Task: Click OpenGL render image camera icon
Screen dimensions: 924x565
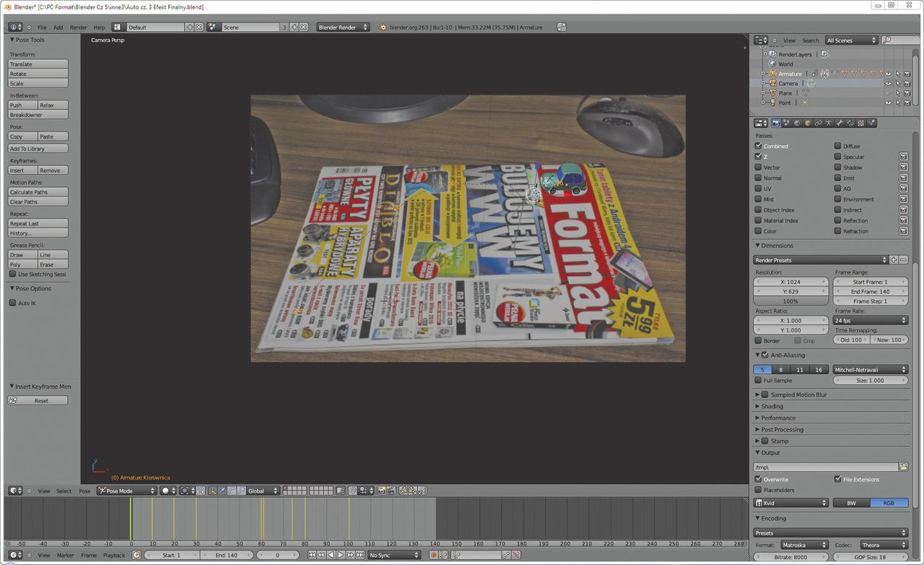Action: [x=383, y=491]
